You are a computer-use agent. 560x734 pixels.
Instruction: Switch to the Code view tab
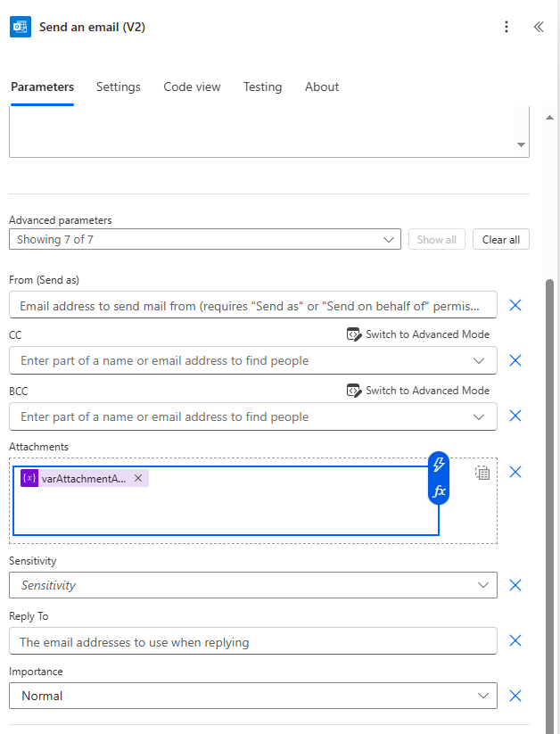[x=192, y=87]
